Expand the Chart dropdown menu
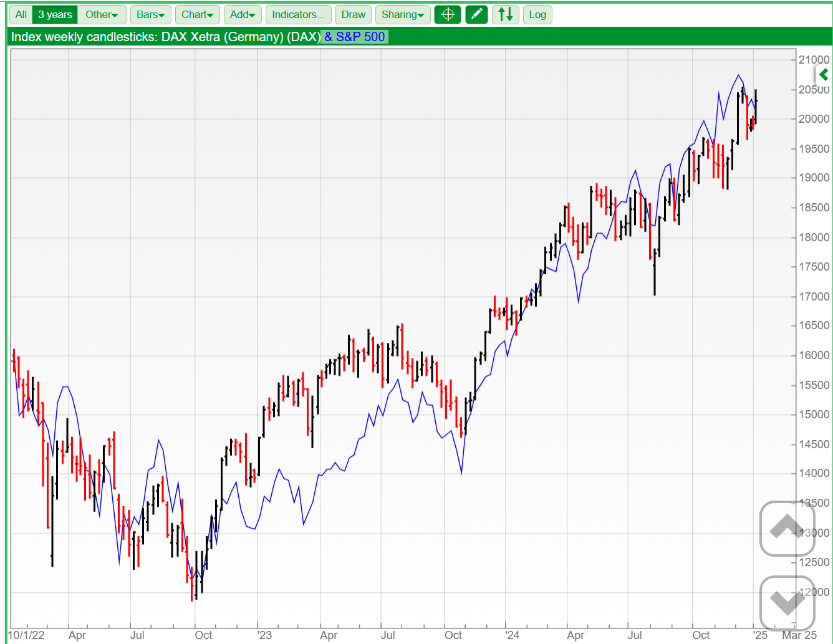The height and width of the screenshot is (644, 833). (198, 14)
